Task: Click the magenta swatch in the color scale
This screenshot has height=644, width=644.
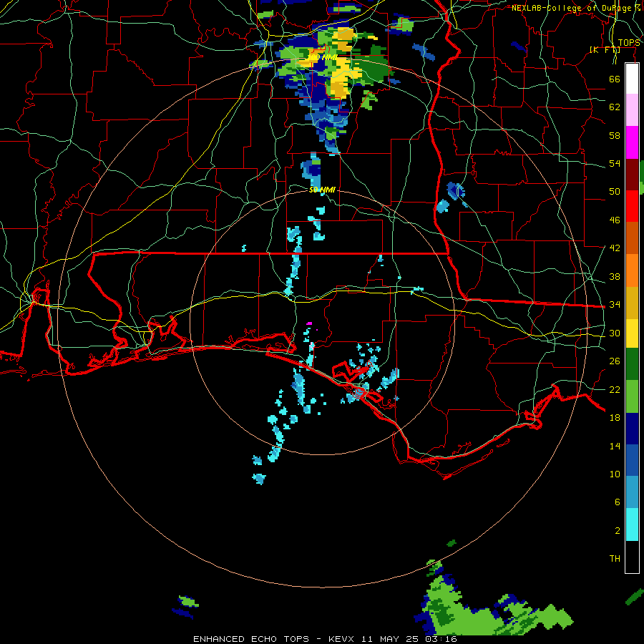Action: pyautogui.click(x=632, y=142)
